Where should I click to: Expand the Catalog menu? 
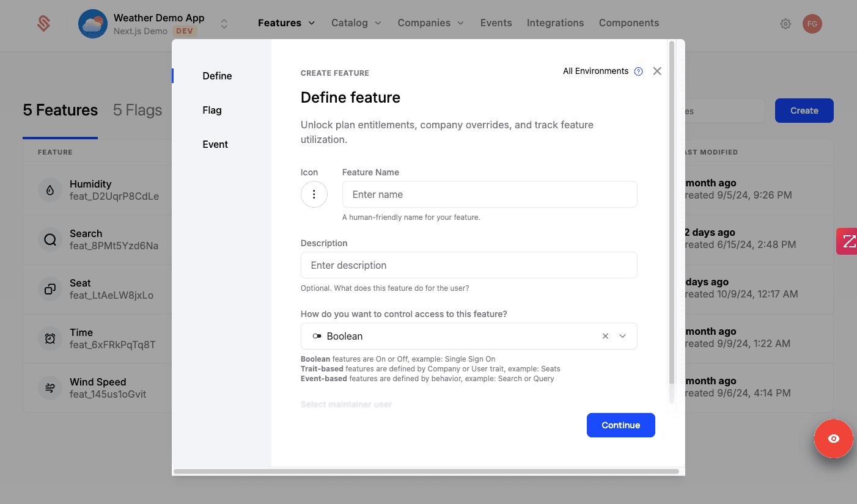[x=356, y=23]
